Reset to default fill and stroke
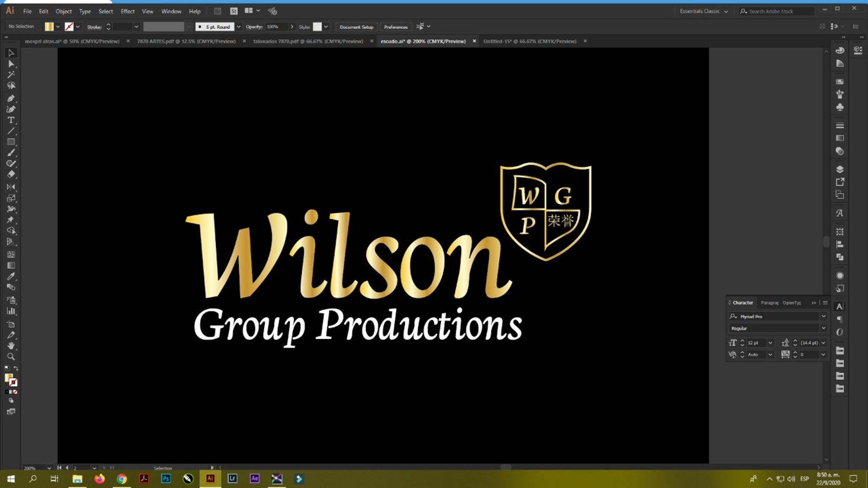Viewport: 868px width, 488px height. point(7,368)
